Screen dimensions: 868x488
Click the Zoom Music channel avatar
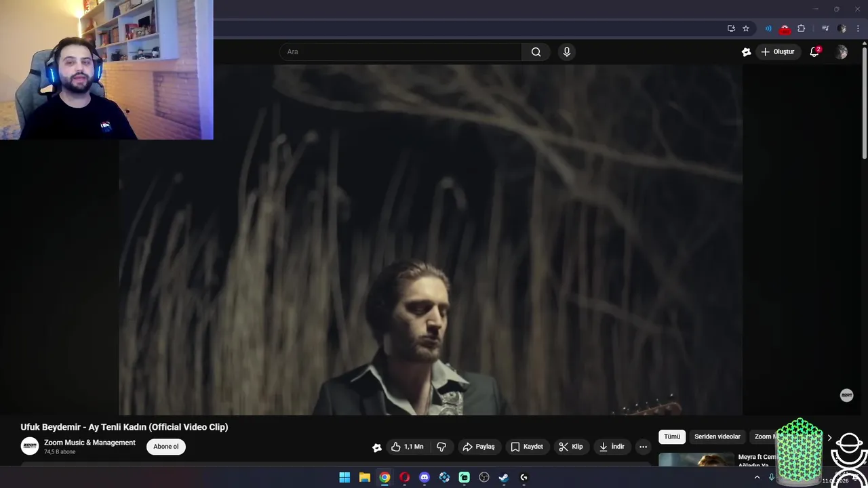[x=30, y=446]
